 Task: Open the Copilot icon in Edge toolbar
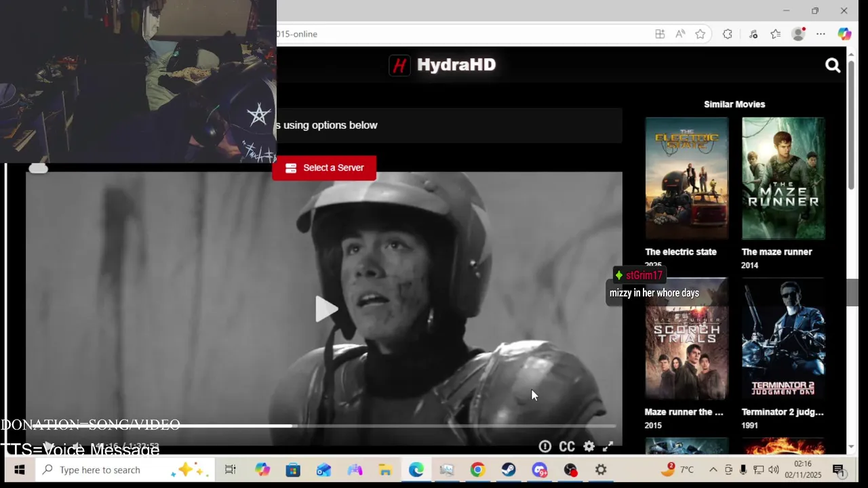pyautogui.click(x=844, y=34)
